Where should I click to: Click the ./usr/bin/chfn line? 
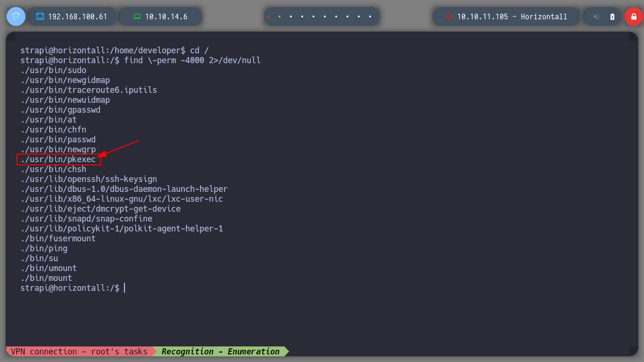[53, 130]
